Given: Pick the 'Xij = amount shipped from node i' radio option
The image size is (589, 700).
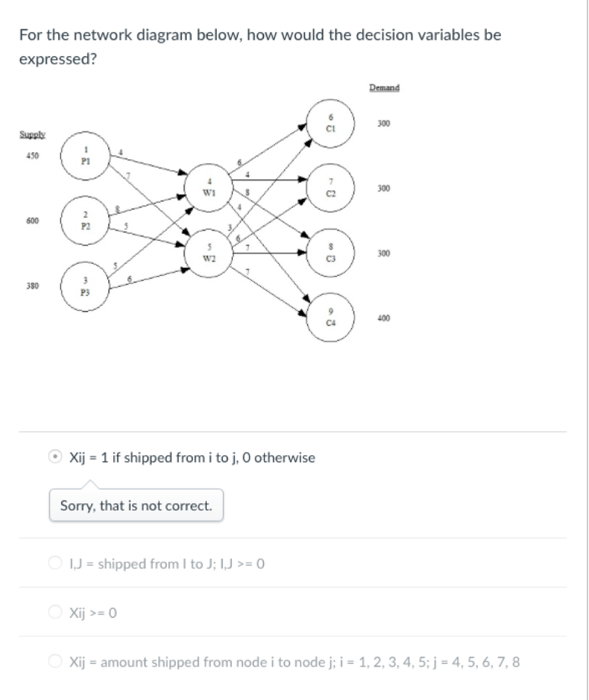Looking at the screenshot, I should tap(55, 661).
